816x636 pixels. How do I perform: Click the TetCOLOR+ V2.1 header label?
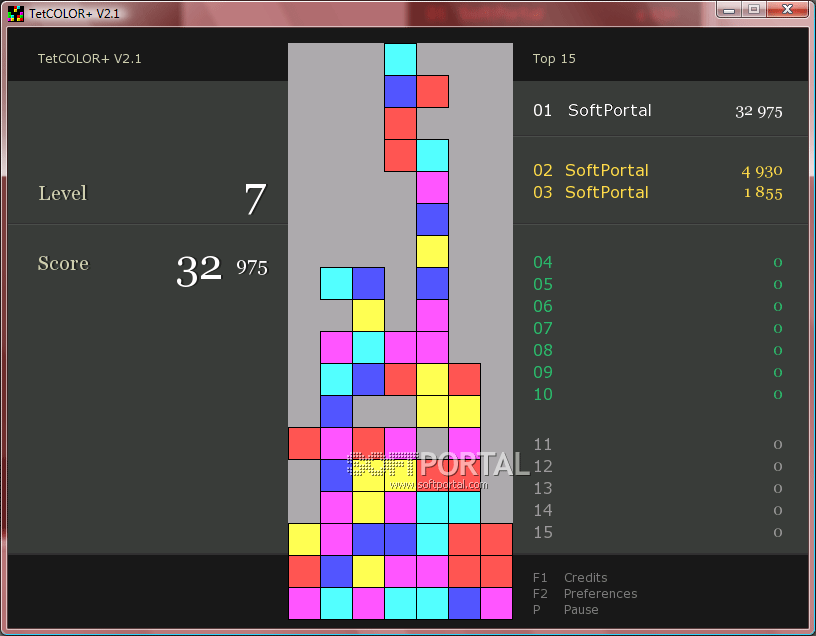point(90,59)
